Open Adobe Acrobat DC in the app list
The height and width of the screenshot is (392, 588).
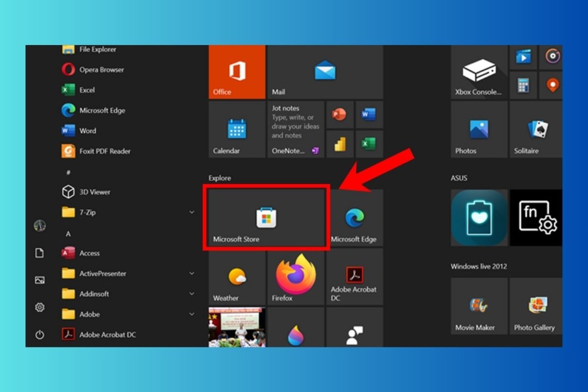coord(128,335)
